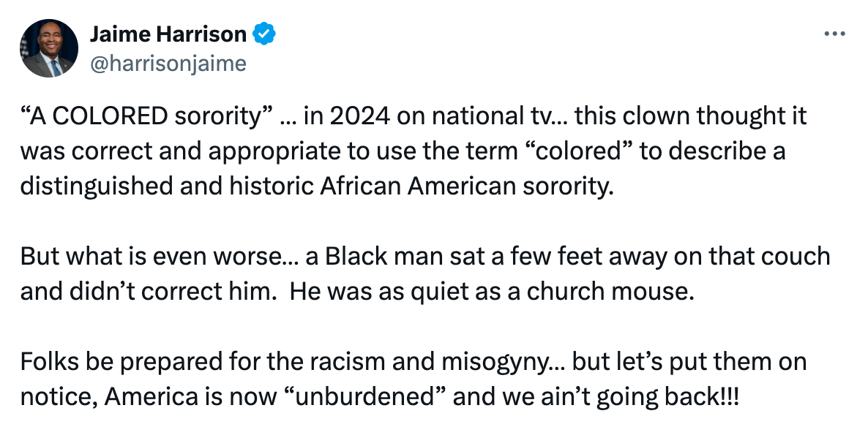Click the quoted phrase "A COLORED sorority"
The height and width of the screenshot is (427, 868).
pos(146,116)
